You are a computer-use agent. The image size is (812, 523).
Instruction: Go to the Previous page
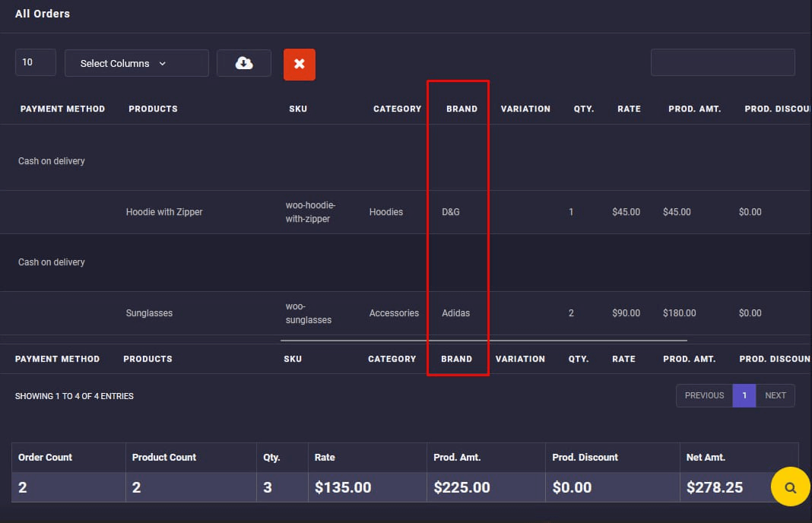pos(704,395)
